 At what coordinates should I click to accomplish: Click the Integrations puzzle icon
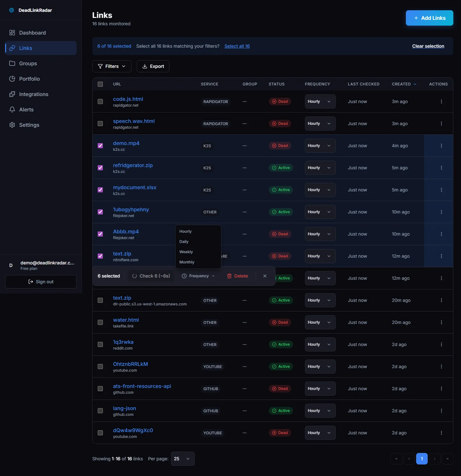(12, 94)
